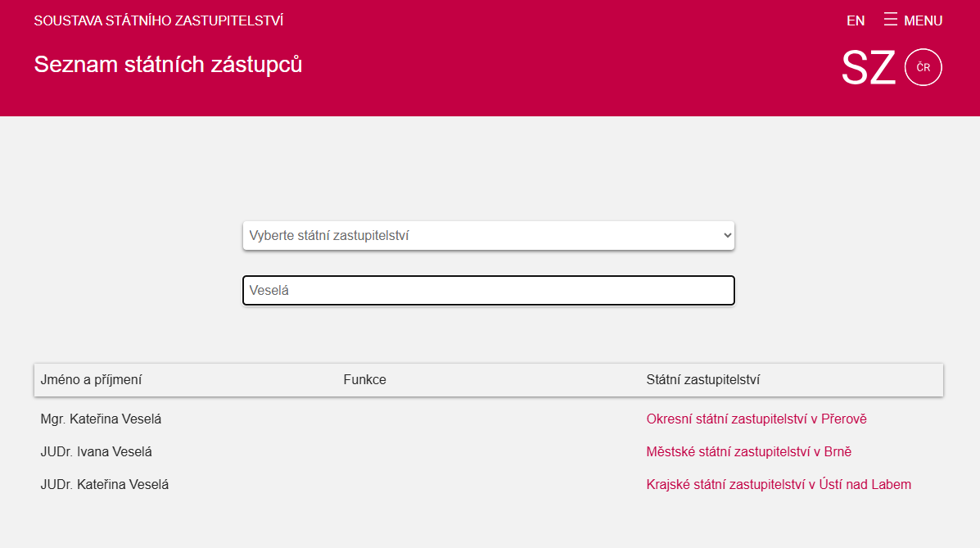
Task: Focus the name search field containing Veselá
Action: click(488, 291)
